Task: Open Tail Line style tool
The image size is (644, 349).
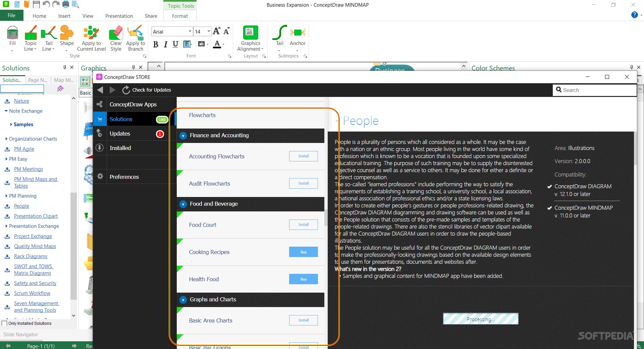Action: coord(49,38)
